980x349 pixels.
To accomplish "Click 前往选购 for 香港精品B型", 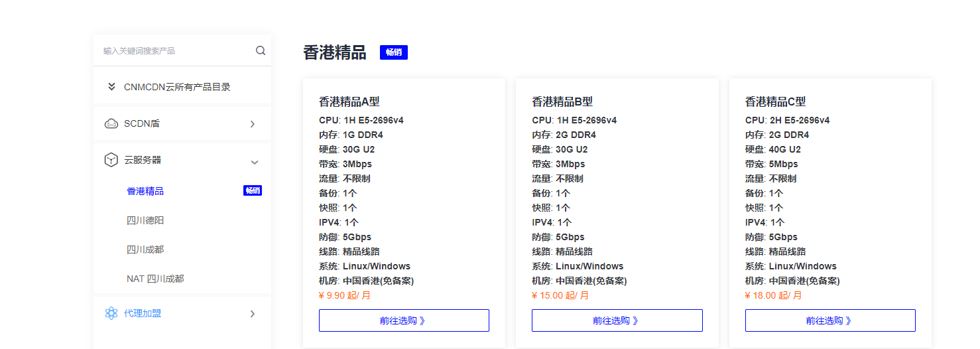I will click(x=617, y=320).
